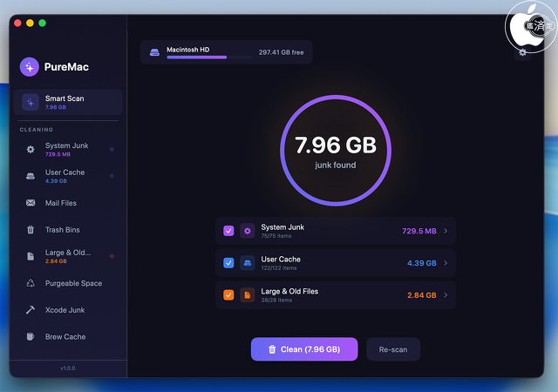This screenshot has height=392, width=558.
Task: Click the Purgeable Space recycle icon
Action: (31, 283)
